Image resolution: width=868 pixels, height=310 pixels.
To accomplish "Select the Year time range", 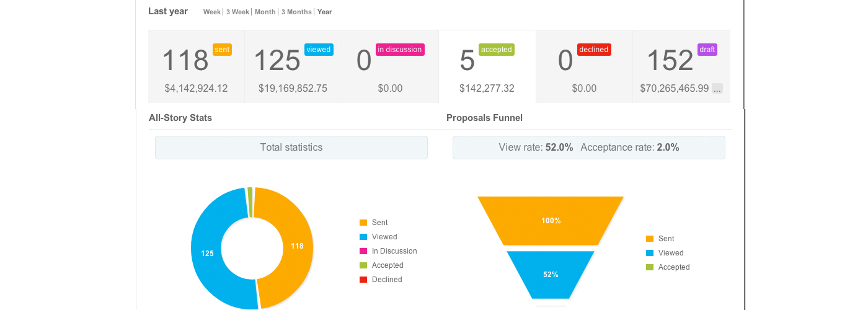I will click(x=325, y=12).
